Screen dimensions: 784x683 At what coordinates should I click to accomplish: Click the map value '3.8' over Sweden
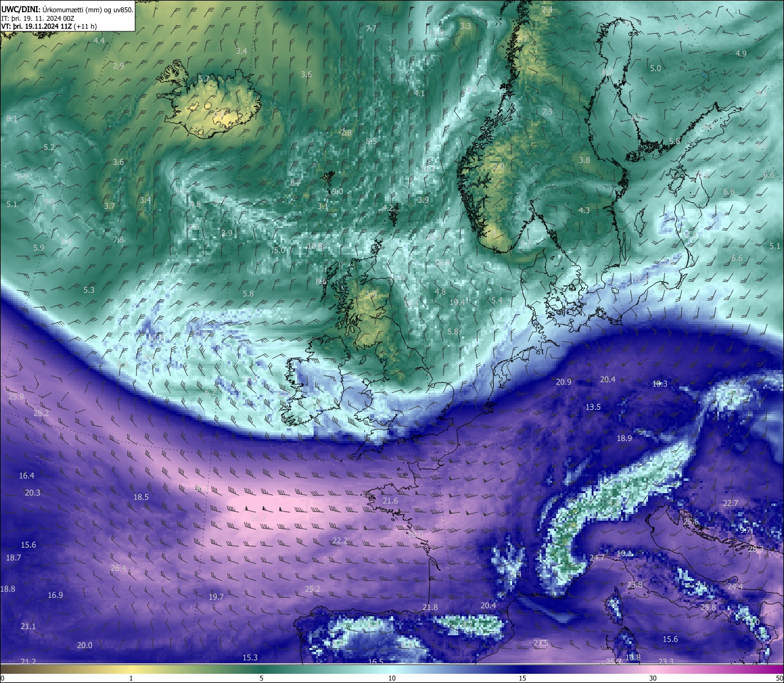(x=584, y=160)
